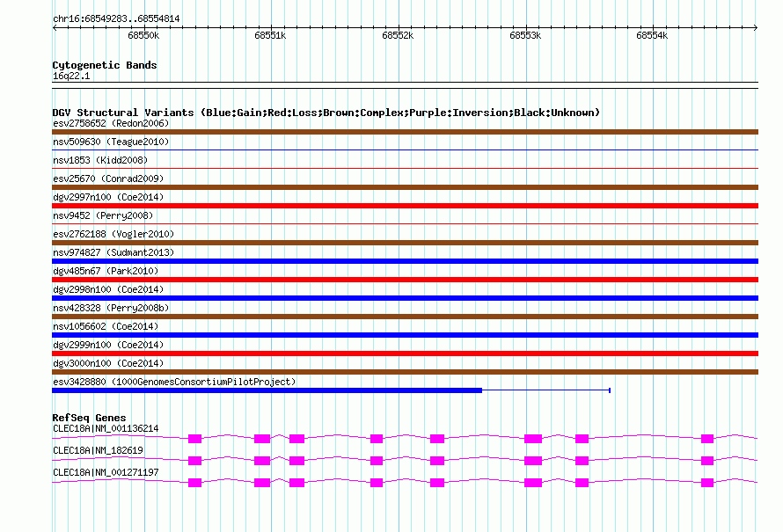783x532 pixels.
Task: Click the 68553k ruler mark
Action: (525, 35)
